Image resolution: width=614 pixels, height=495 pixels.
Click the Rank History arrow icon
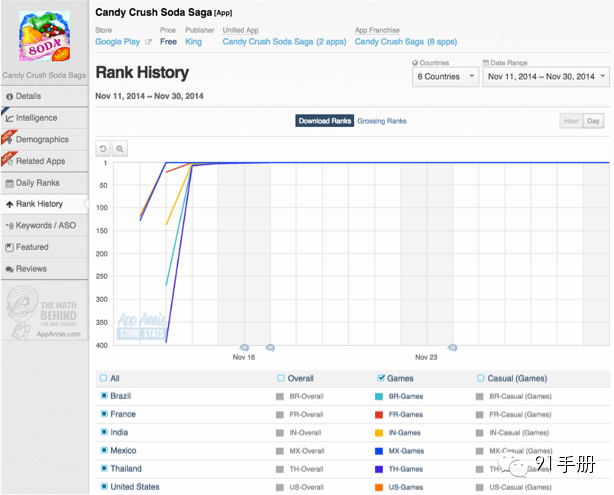click(x=9, y=204)
